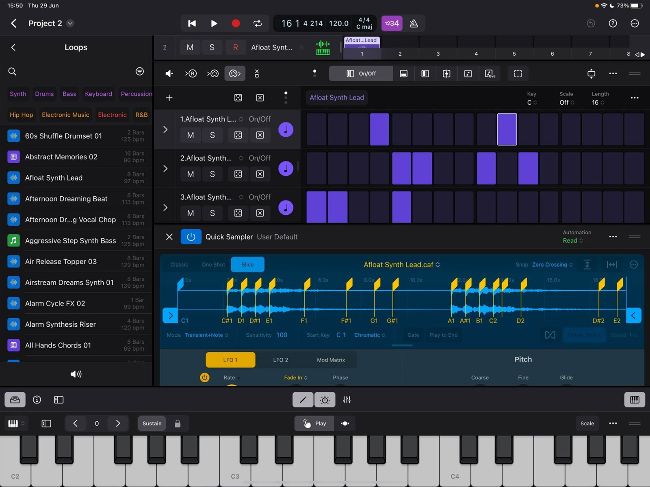Filter loops by Hip Hop tag
The width and height of the screenshot is (650, 487).
coord(20,115)
